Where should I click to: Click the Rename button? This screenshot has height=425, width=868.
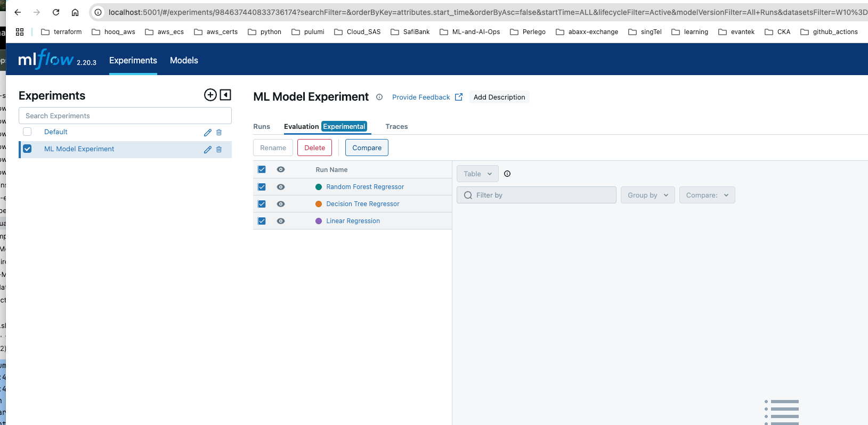click(x=273, y=148)
